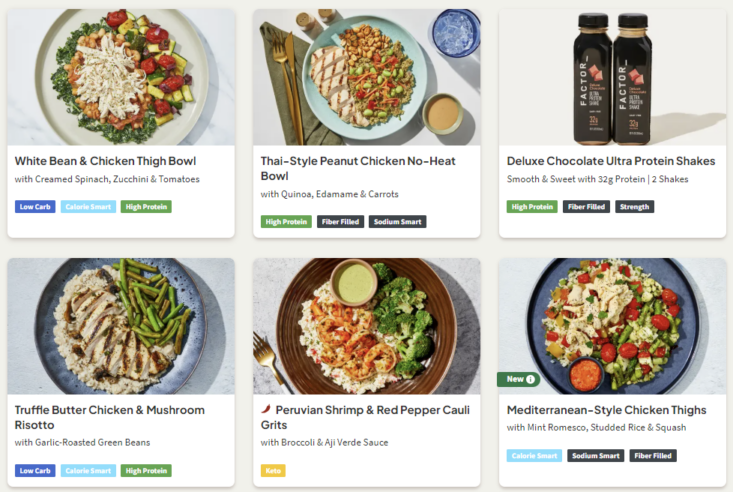This screenshot has width=733, height=492.
Task: Click High Protein tag on Truffle Butter Chicken card
Action: [x=146, y=470]
